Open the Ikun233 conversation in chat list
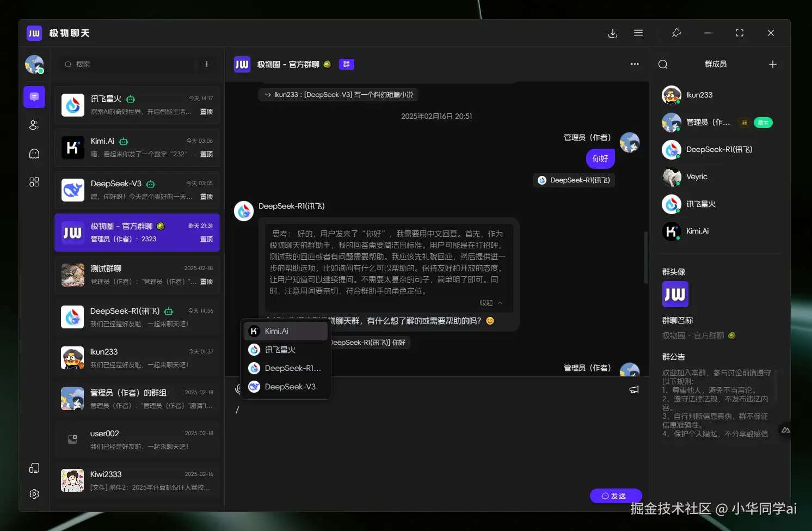Viewport: 812px width, 531px height. [x=137, y=358]
